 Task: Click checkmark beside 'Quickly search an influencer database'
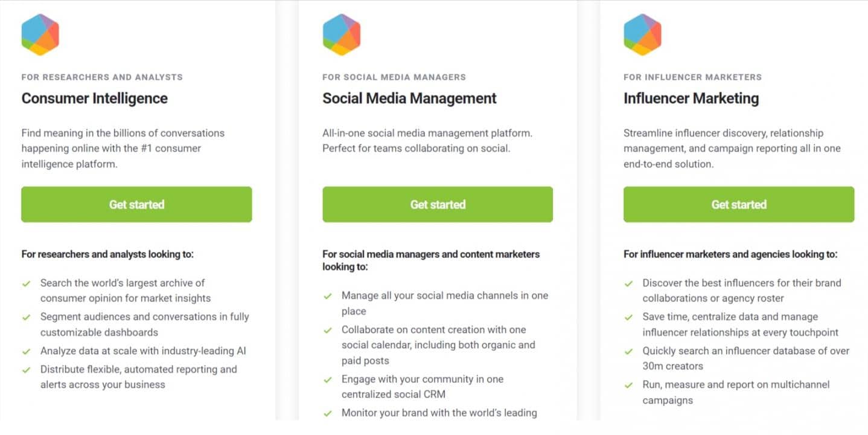(x=628, y=351)
